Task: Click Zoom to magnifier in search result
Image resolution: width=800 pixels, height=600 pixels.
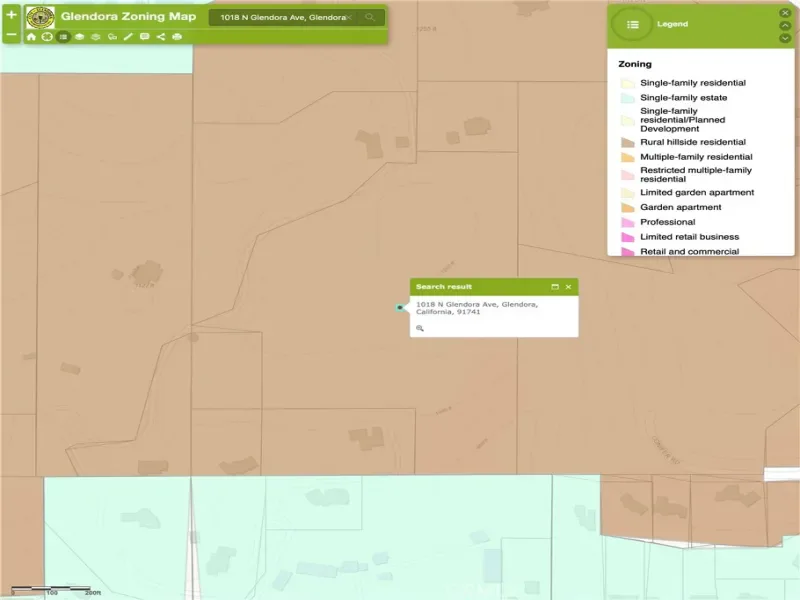Action: 420,328
